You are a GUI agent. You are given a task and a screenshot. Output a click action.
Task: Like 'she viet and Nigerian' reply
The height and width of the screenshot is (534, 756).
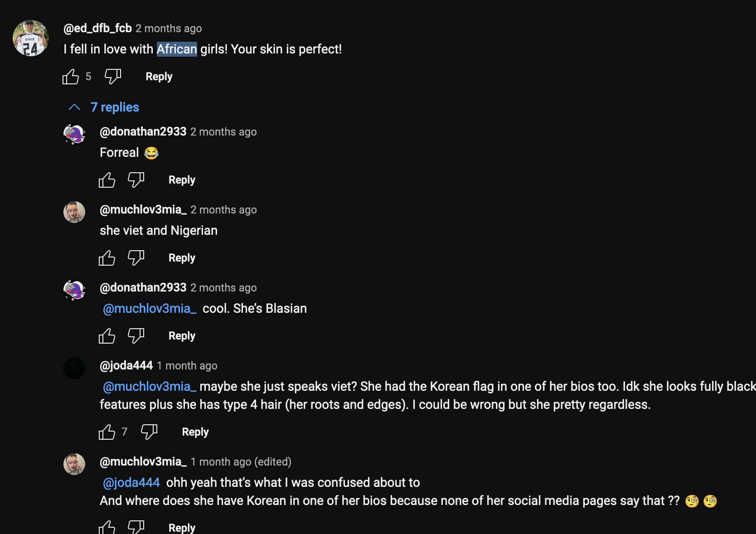point(107,258)
